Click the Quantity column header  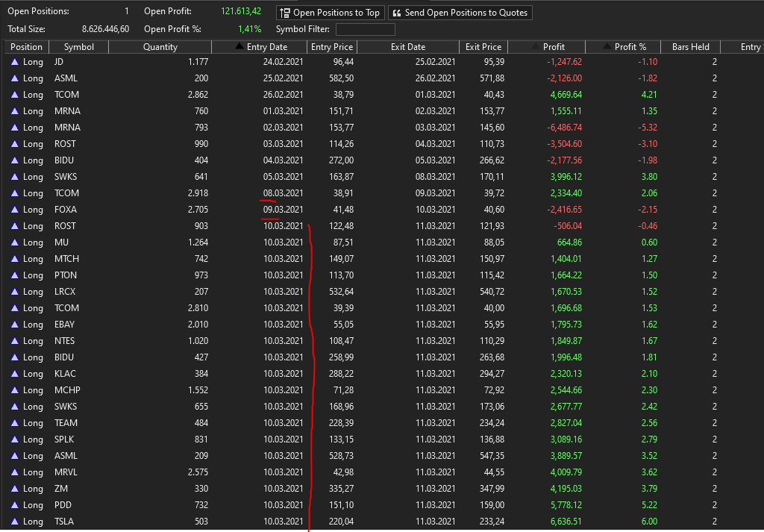coord(160,47)
